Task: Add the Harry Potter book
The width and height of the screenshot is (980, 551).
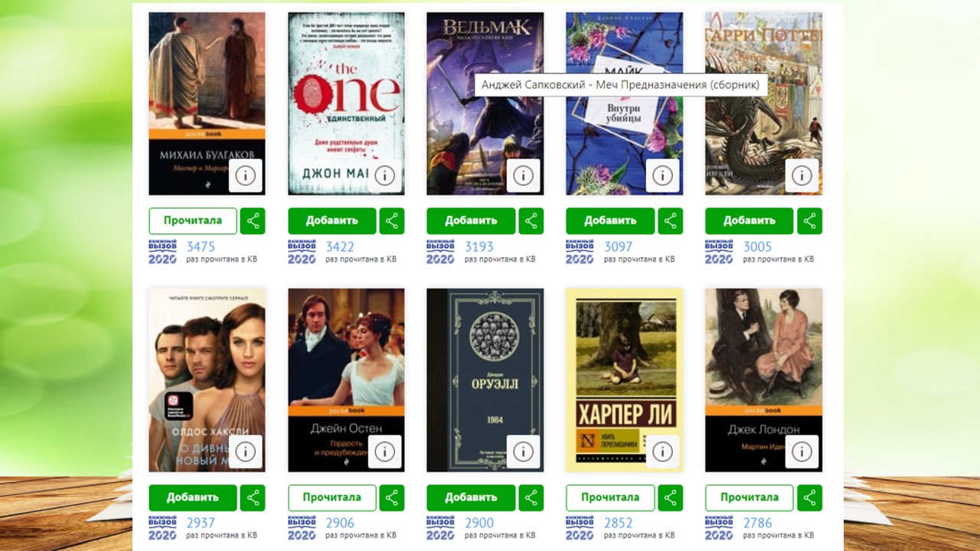Action: pyautogui.click(x=749, y=220)
